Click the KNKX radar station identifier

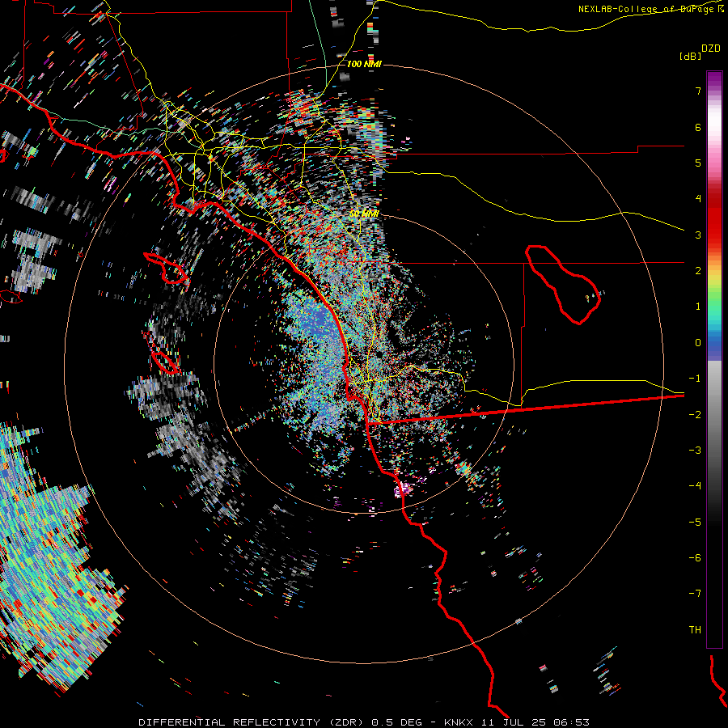point(459,722)
